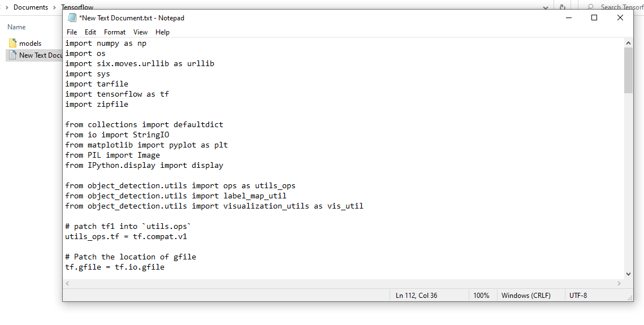Screen dimensions: 644x325
Task: Click the horizontal scrollbar right arrow
Action: [619, 283]
